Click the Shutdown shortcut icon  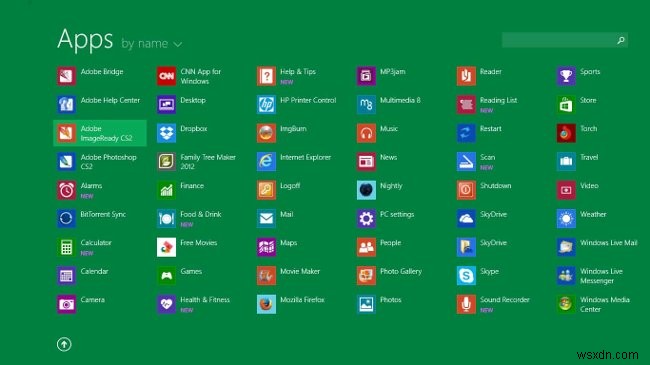coord(466,190)
